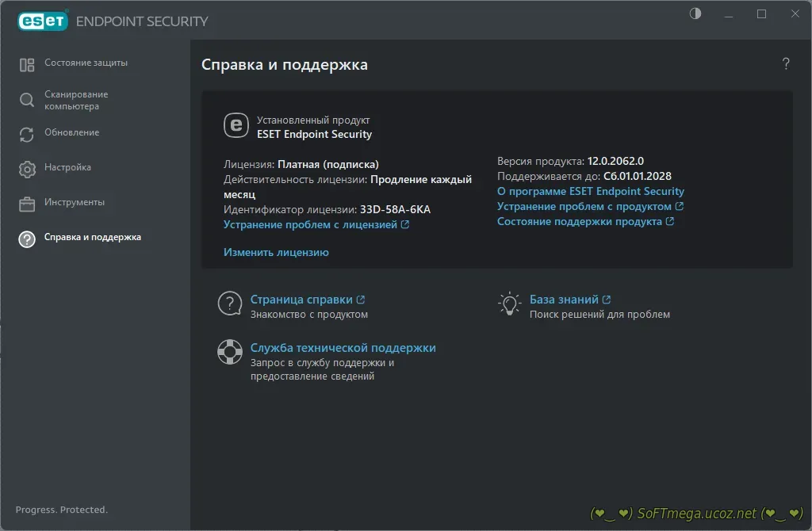Click the Update refresh arrows icon
The height and width of the screenshot is (531, 812).
coord(27,134)
